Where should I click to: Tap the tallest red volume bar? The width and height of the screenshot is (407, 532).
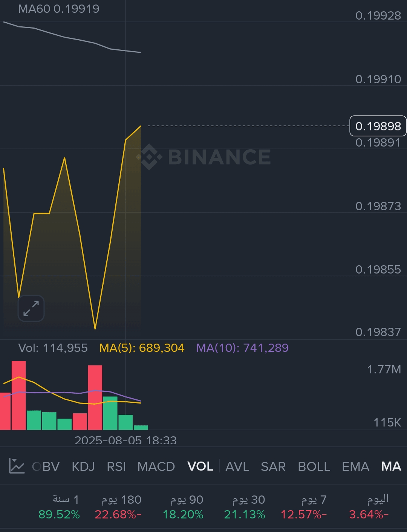tap(19, 395)
